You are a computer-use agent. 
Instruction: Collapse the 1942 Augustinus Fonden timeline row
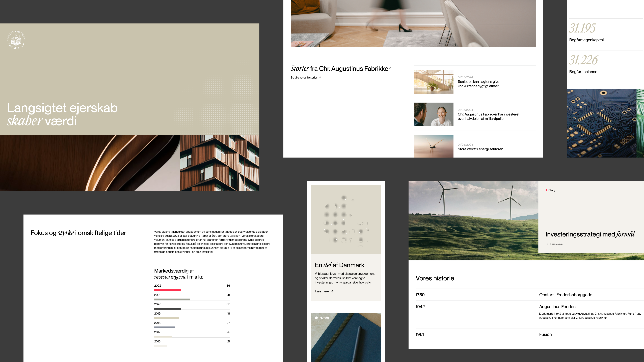(557, 307)
